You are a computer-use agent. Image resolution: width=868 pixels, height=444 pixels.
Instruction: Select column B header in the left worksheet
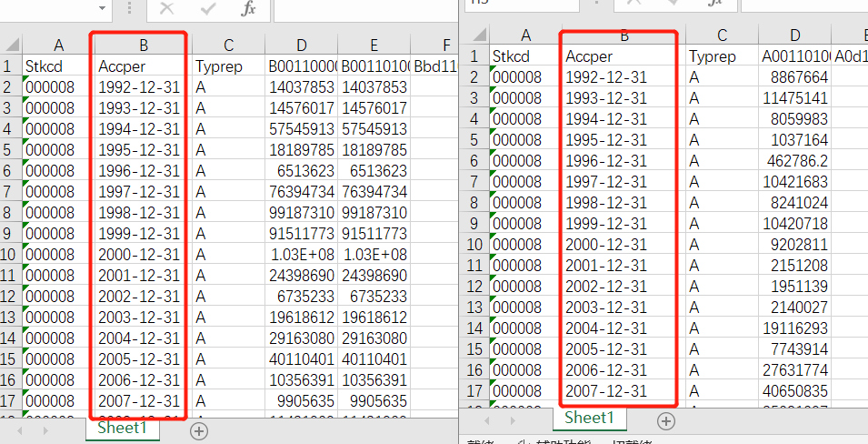143,45
